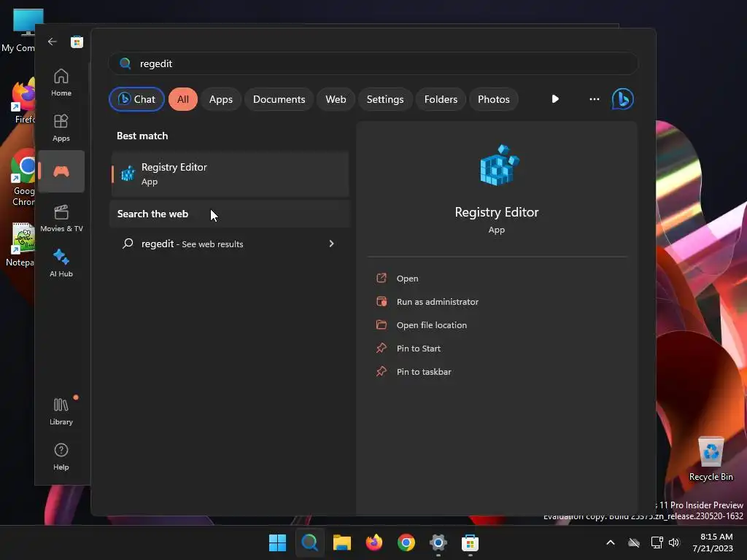Show more search filters with play arrow
Viewport: 747px width, 560px height.
click(555, 99)
